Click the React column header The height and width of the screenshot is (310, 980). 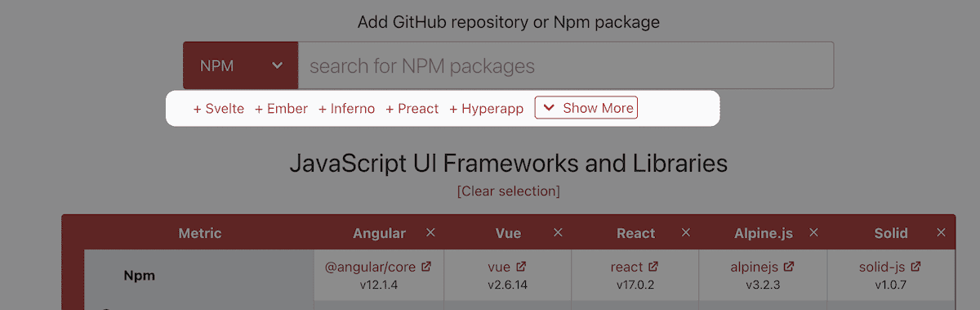click(635, 233)
